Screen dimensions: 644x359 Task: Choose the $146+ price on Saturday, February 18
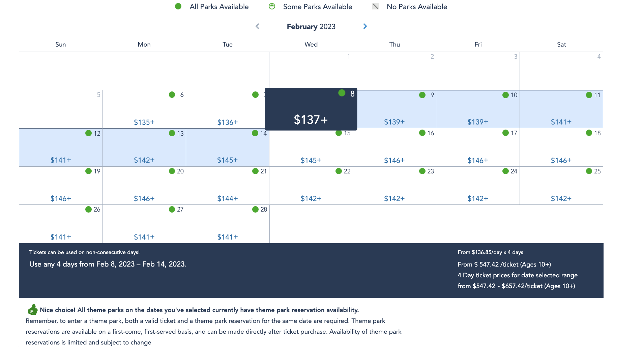[561, 160]
